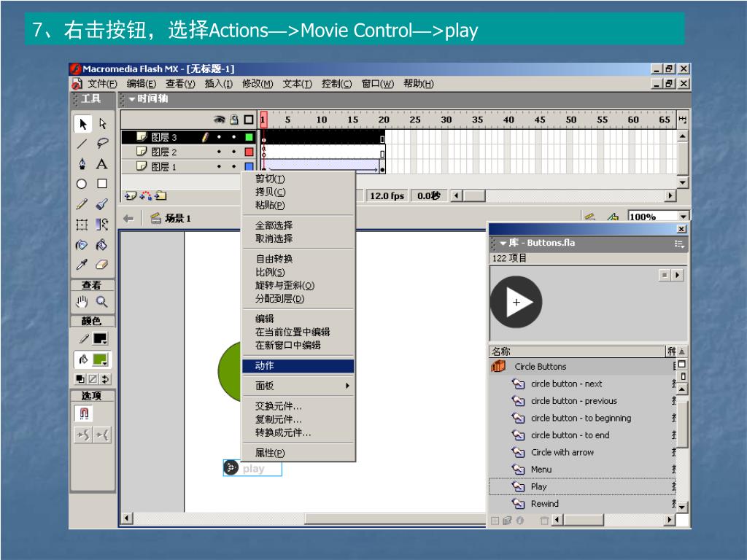Screen dimensions: 747x560
Task: Click the timeline horizontal scrollbar thumb
Action: [x=474, y=195]
